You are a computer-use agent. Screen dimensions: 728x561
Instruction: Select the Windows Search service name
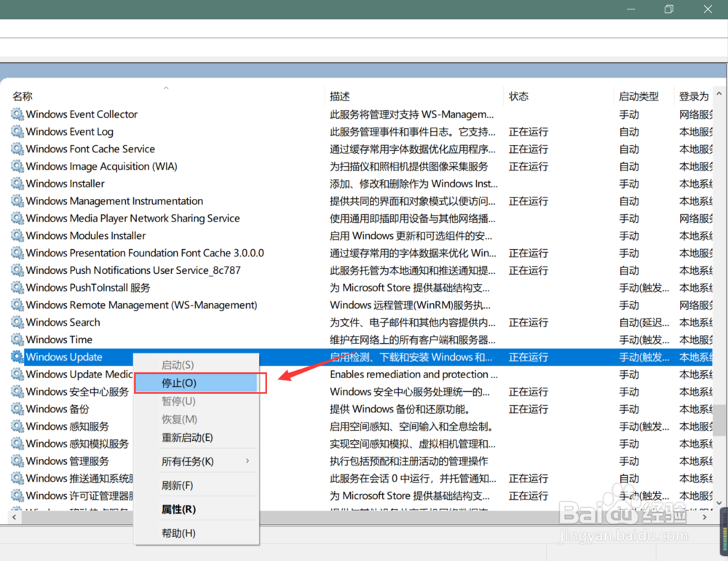(63, 322)
